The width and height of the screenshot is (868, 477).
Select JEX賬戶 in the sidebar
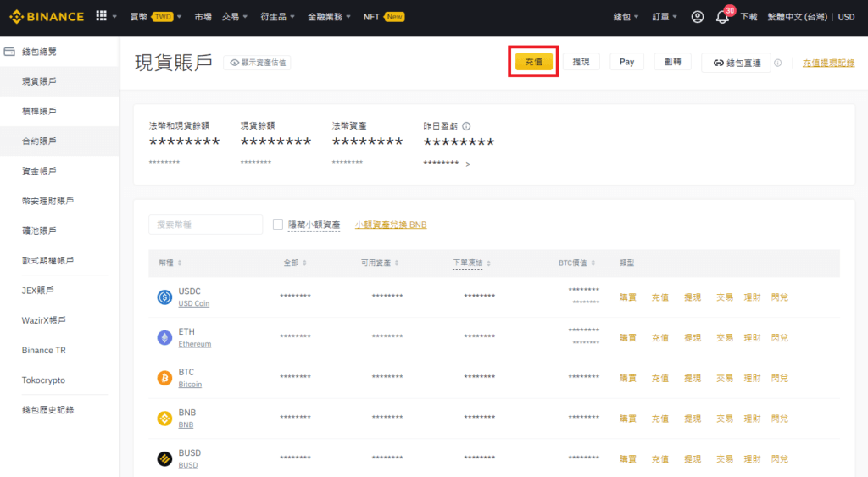click(59, 291)
